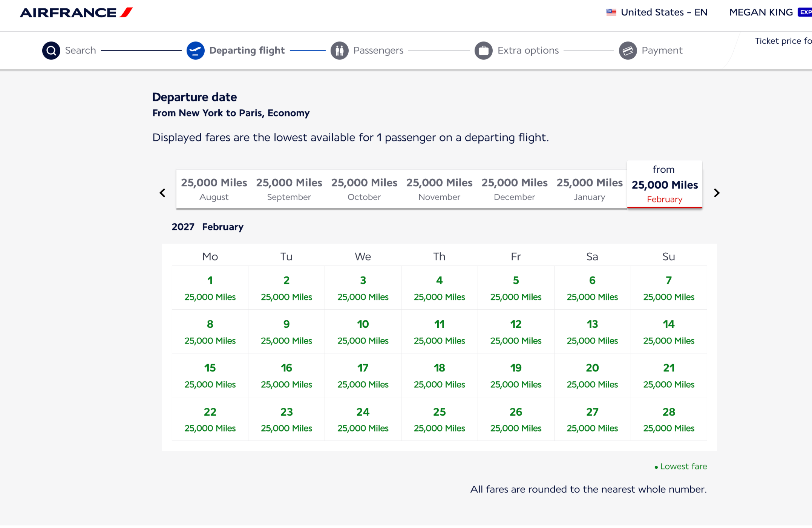The image size is (812, 528).
Task: Click the Payment credit card icon
Action: pyautogui.click(x=628, y=51)
